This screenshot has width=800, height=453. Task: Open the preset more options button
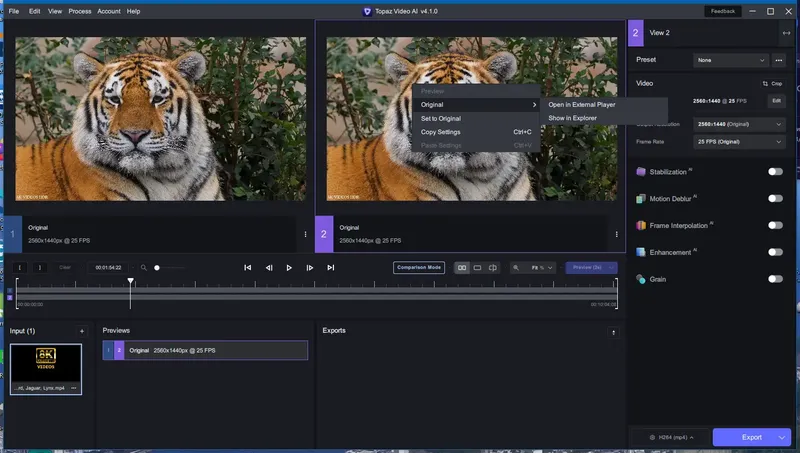click(x=779, y=60)
